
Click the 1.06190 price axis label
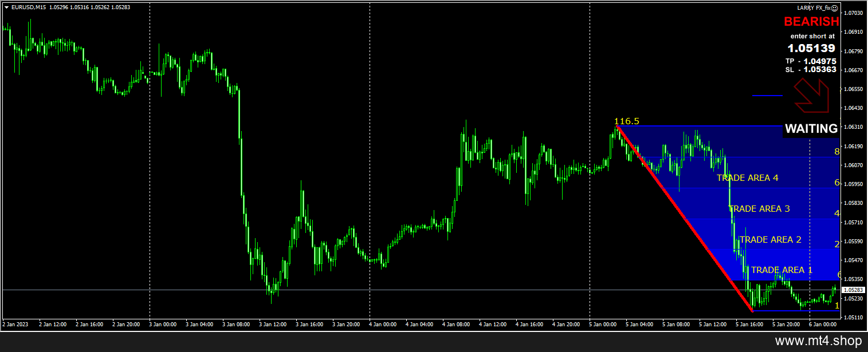[x=854, y=147]
